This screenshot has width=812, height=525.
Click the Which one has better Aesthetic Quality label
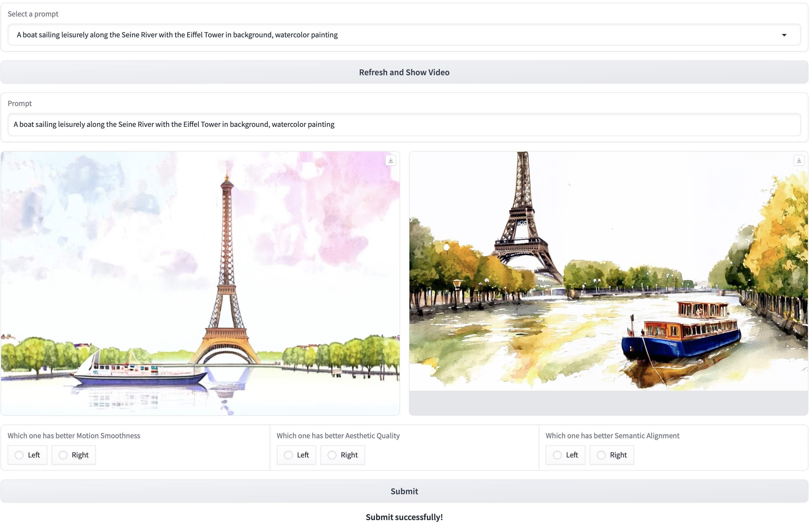click(338, 435)
